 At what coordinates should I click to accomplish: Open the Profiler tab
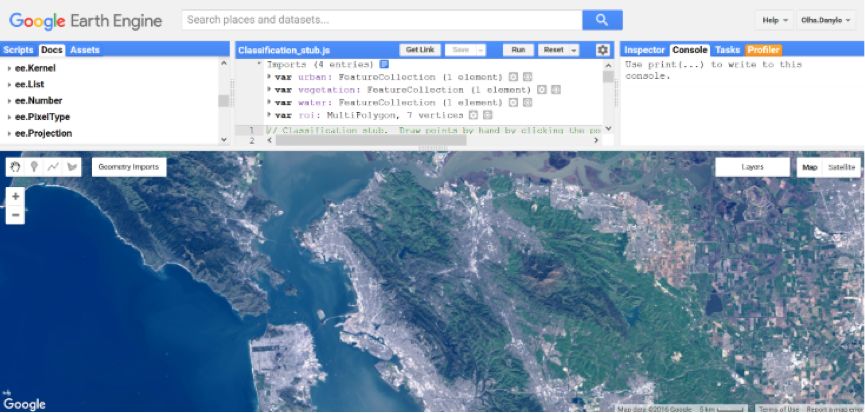pos(763,50)
